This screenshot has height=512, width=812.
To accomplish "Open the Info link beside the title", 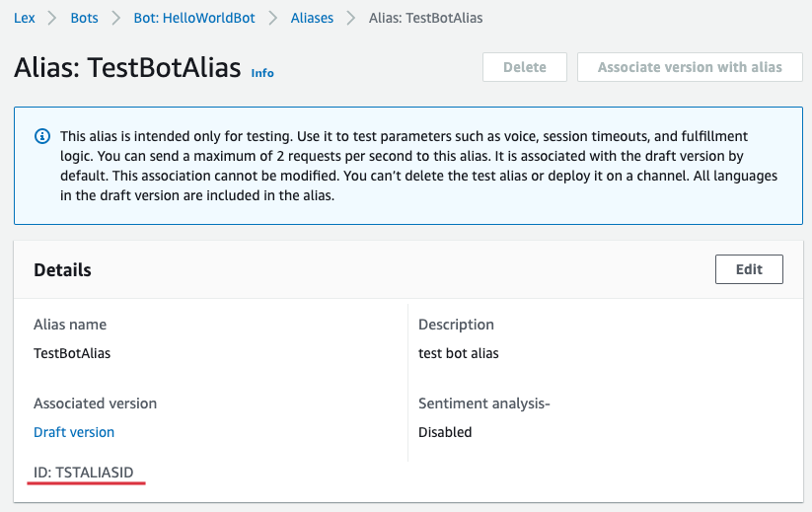I will [x=262, y=73].
